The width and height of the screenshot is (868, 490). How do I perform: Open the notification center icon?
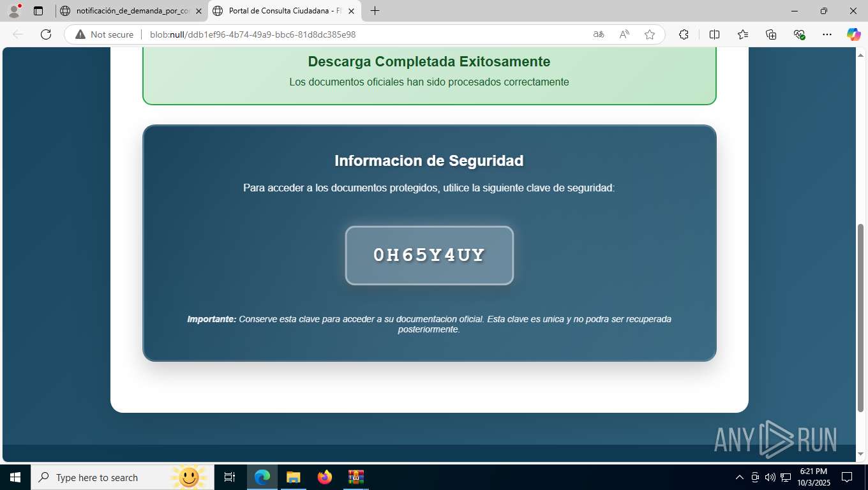(847, 477)
